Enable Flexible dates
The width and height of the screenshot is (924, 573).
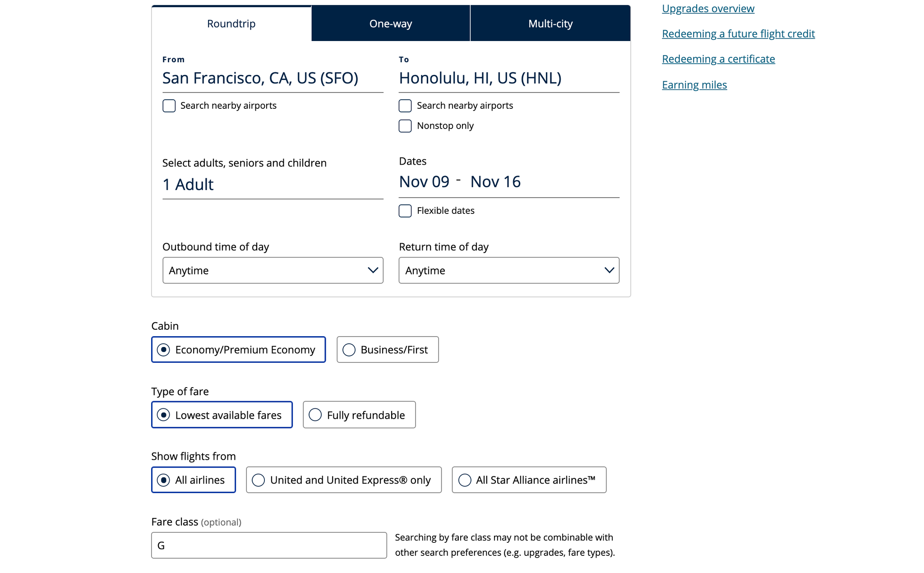point(405,211)
